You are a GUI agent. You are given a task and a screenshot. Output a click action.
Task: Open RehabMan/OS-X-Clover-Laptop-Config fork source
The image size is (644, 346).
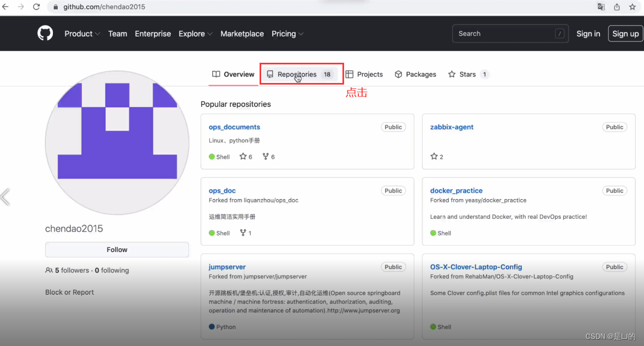[x=519, y=277]
